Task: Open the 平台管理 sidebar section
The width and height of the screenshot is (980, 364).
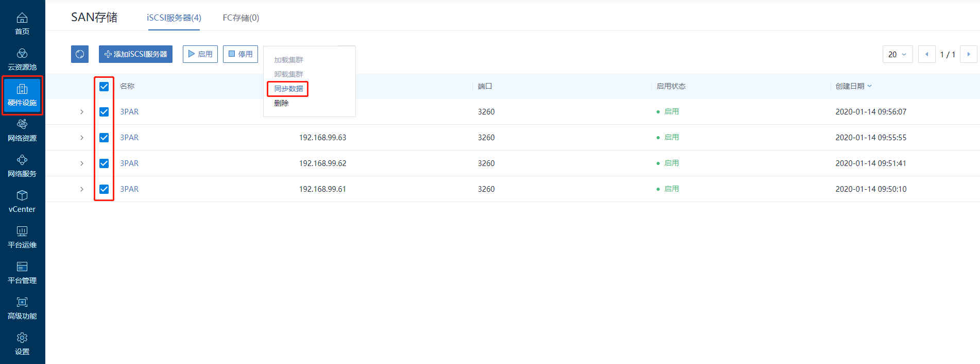Action: tap(22, 273)
